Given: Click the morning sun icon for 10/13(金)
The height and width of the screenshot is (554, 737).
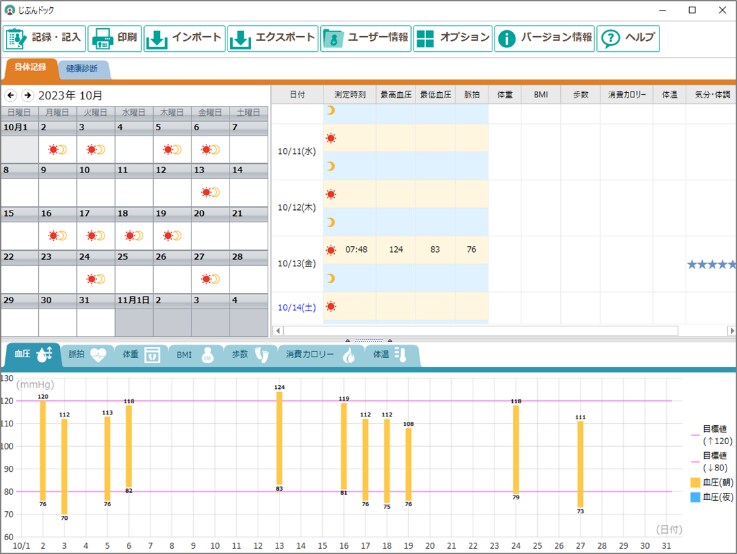Looking at the screenshot, I should [x=331, y=250].
